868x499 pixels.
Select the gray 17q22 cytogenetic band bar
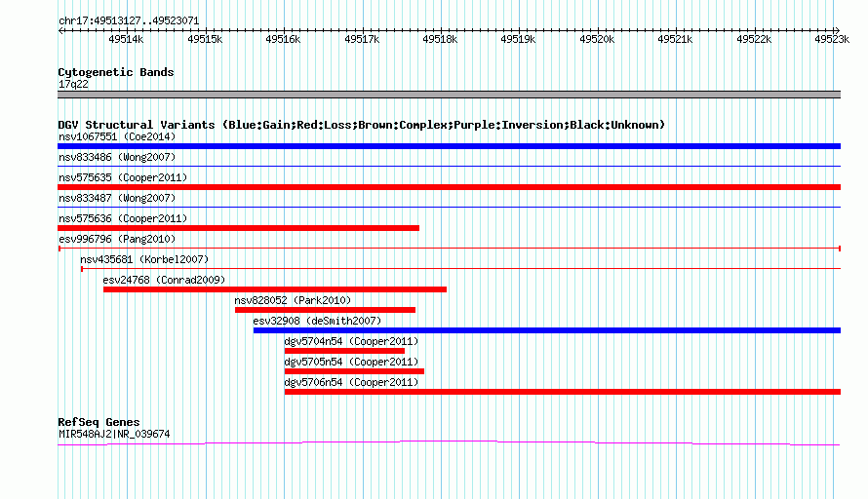point(449,95)
